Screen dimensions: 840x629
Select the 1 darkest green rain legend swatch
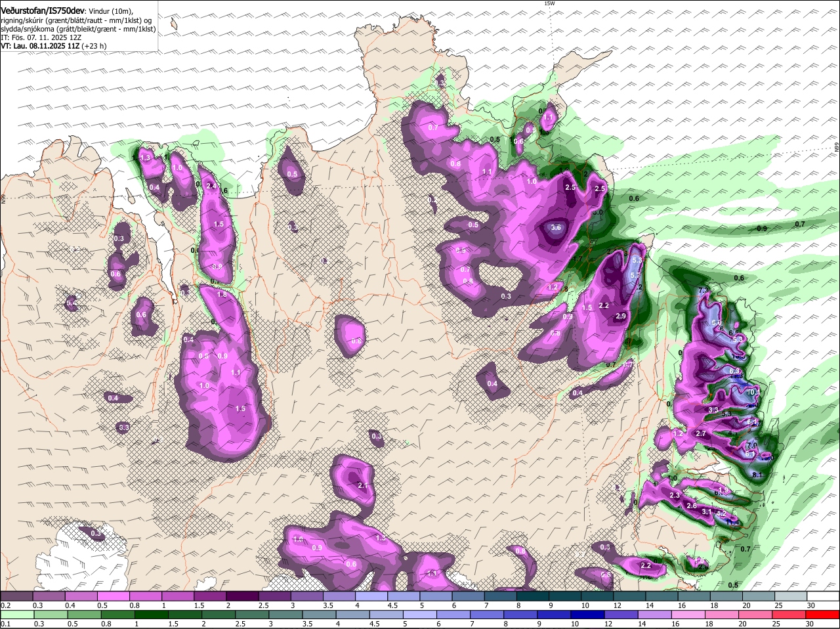pos(151,615)
